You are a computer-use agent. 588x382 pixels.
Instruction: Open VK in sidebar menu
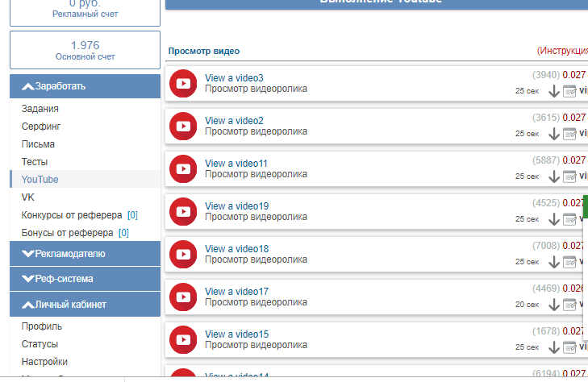pyautogui.click(x=27, y=197)
